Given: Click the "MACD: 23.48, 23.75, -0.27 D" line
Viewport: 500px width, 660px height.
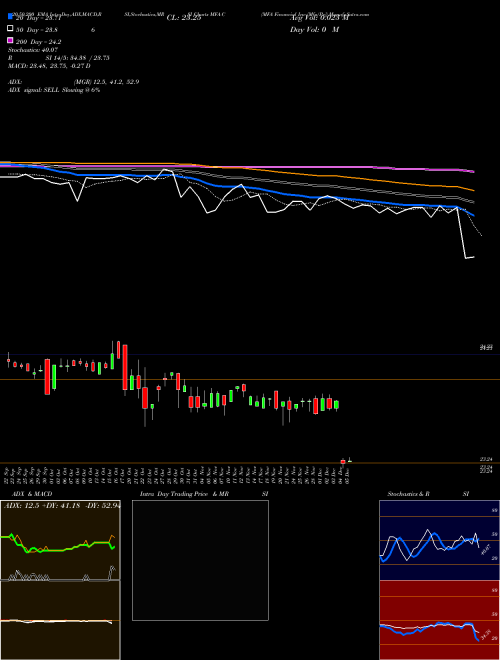Looking at the screenshot, I should 49,66.
